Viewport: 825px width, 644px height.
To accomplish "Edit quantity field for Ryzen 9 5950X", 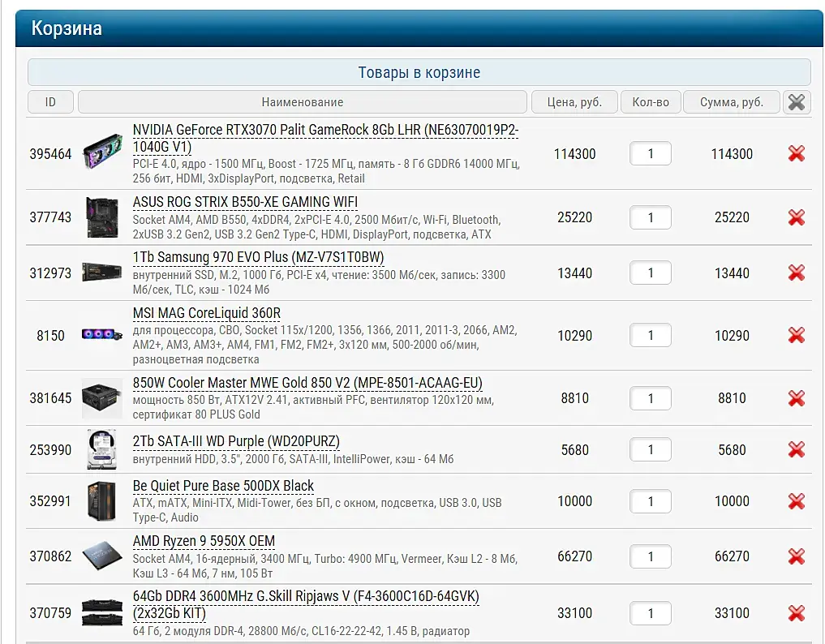I will (651, 556).
